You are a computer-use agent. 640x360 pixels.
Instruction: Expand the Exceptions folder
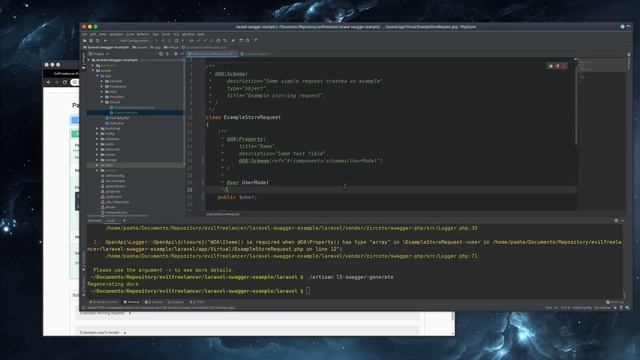tap(102, 87)
